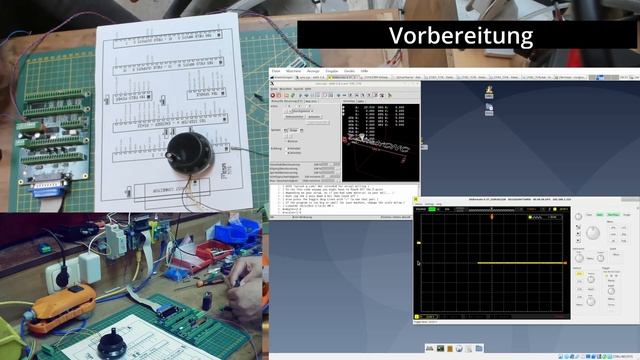Click the vertical position knob beside CH1
Screen dimensions: 640x360
coord(591,279)
